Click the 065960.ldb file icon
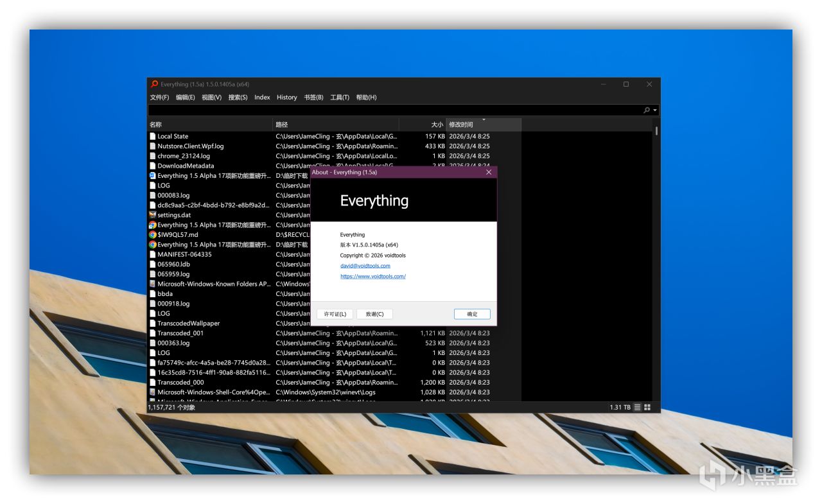The image size is (822, 504). click(153, 265)
